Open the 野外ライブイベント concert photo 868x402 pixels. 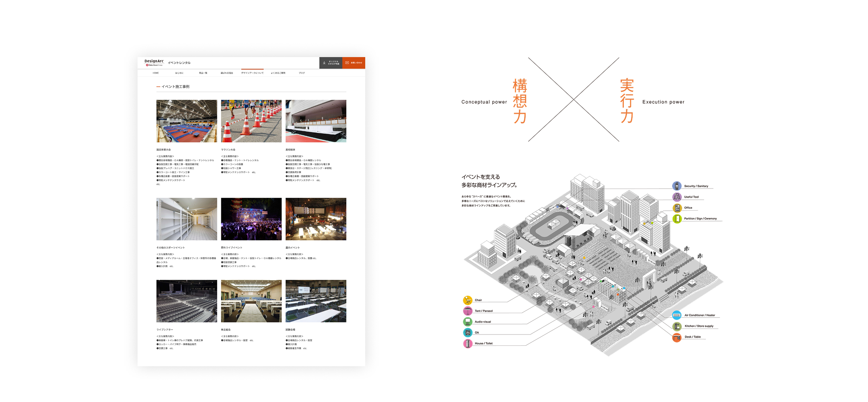(x=251, y=219)
